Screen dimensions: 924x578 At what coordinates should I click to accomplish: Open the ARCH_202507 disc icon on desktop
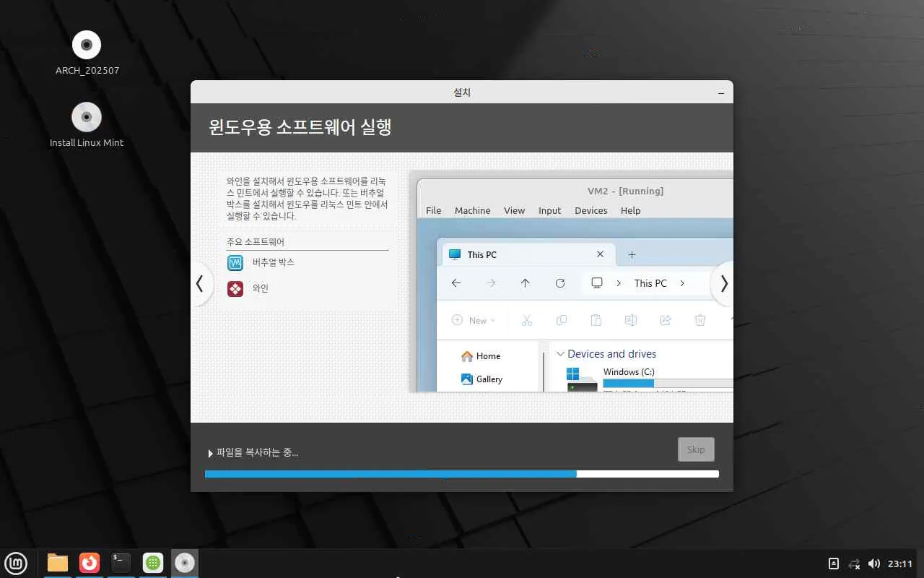[x=87, y=45]
